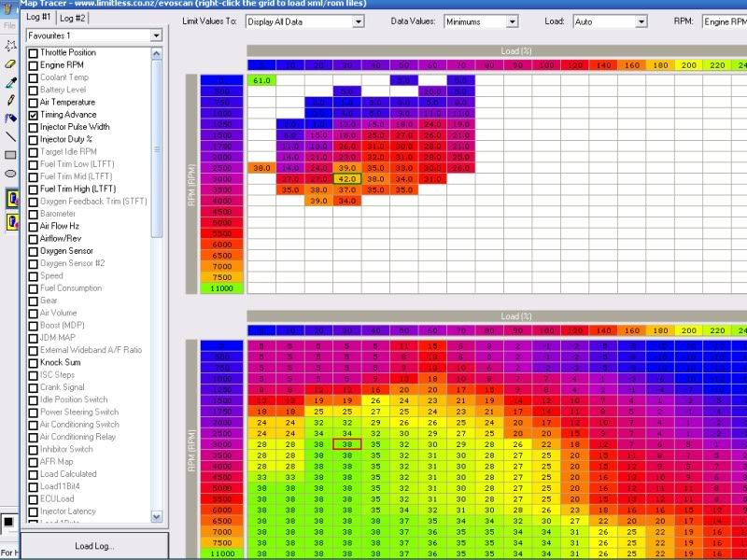This screenshot has width=747, height=560.
Task: Choose the Ellipse shape tool
Action: point(10,174)
